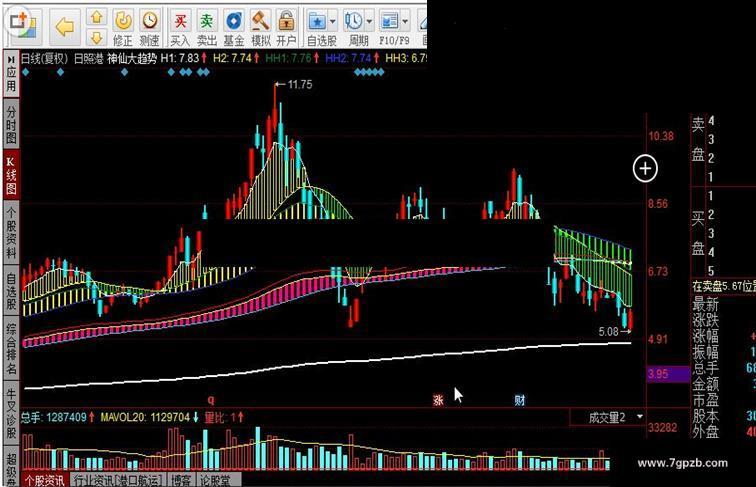Viewport: 756px width, 487px height.
Task: Select the K线图 sidebar tab
Action: point(11,176)
